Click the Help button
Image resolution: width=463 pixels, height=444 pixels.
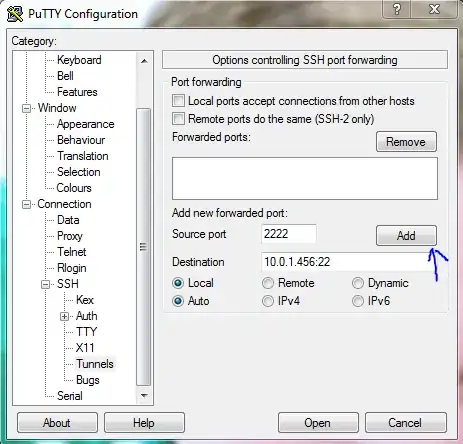tap(144, 423)
